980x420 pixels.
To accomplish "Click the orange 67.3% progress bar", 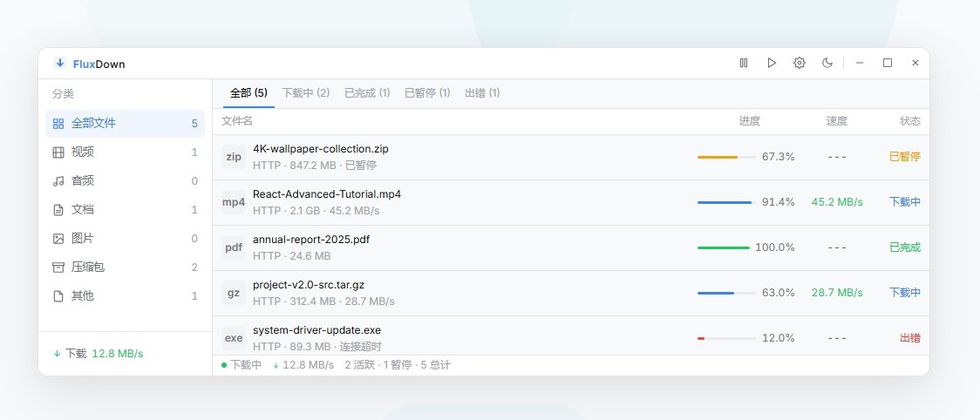I will [x=727, y=157].
